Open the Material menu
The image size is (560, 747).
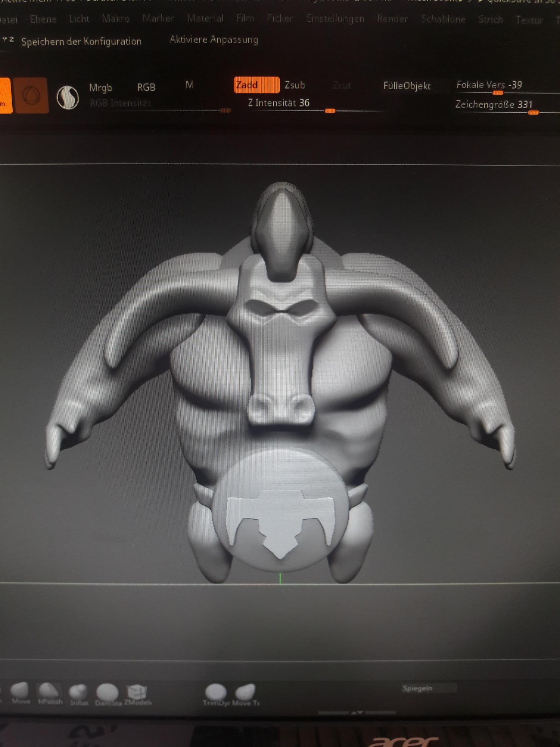pyautogui.click(x=205, y=18)
